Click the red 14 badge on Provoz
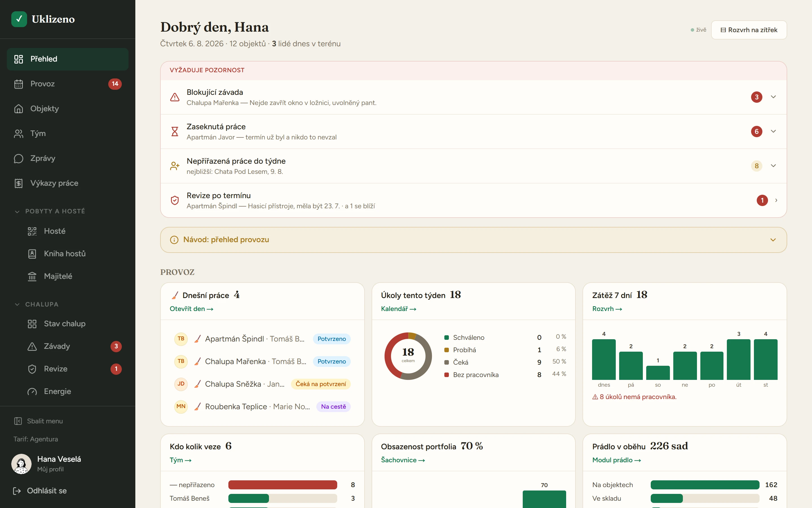The image size is (812, 508). [115, 84]
